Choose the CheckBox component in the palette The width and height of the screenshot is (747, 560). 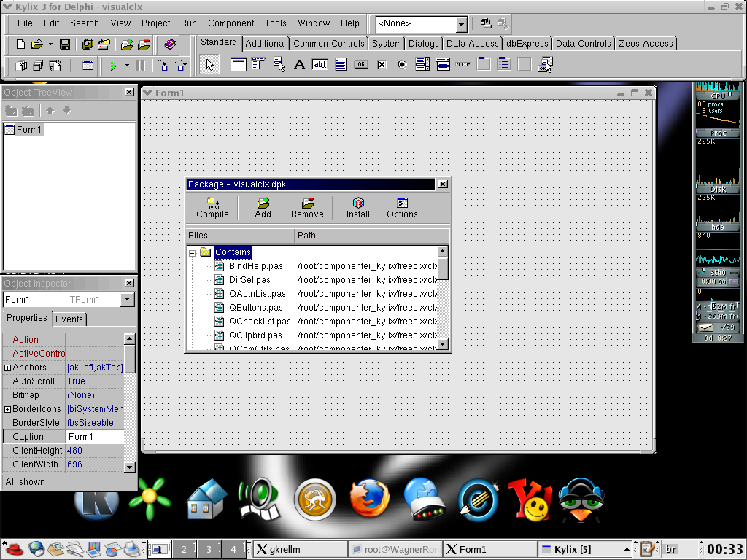(382, 65)
